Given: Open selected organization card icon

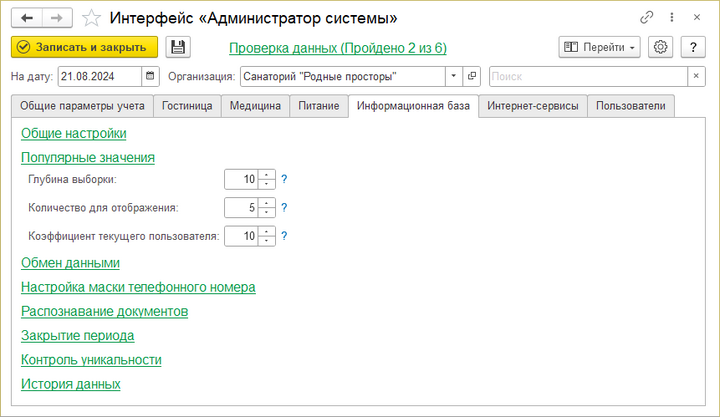Looking at the screenshot, I should click(472, 76).
